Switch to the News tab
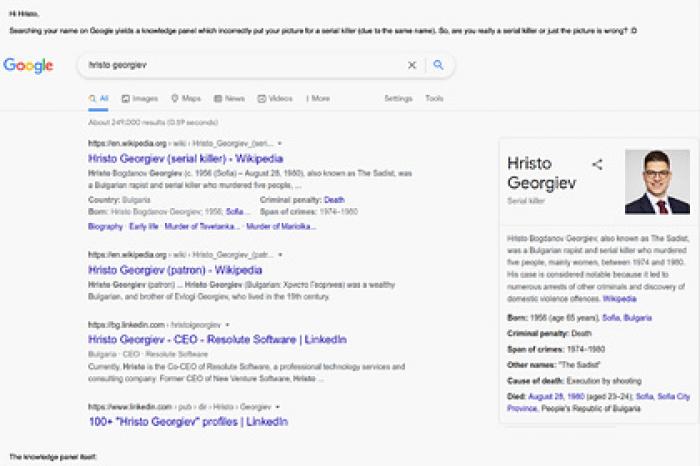 pyautogui.click(x=229, y=99)
